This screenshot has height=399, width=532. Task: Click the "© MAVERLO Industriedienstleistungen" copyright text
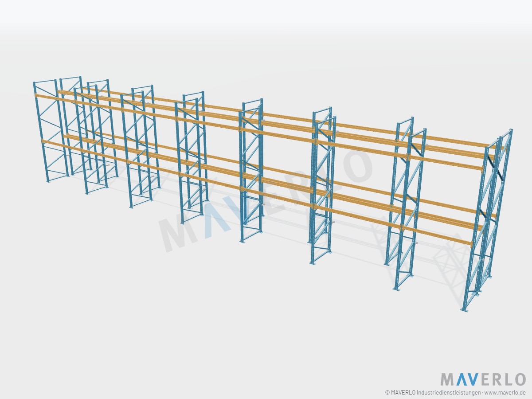(432, 392)
